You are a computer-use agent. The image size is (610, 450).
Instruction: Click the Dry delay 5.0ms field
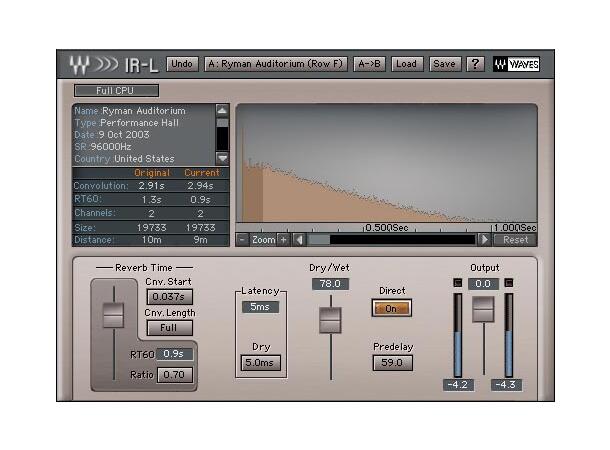(260, 363)
